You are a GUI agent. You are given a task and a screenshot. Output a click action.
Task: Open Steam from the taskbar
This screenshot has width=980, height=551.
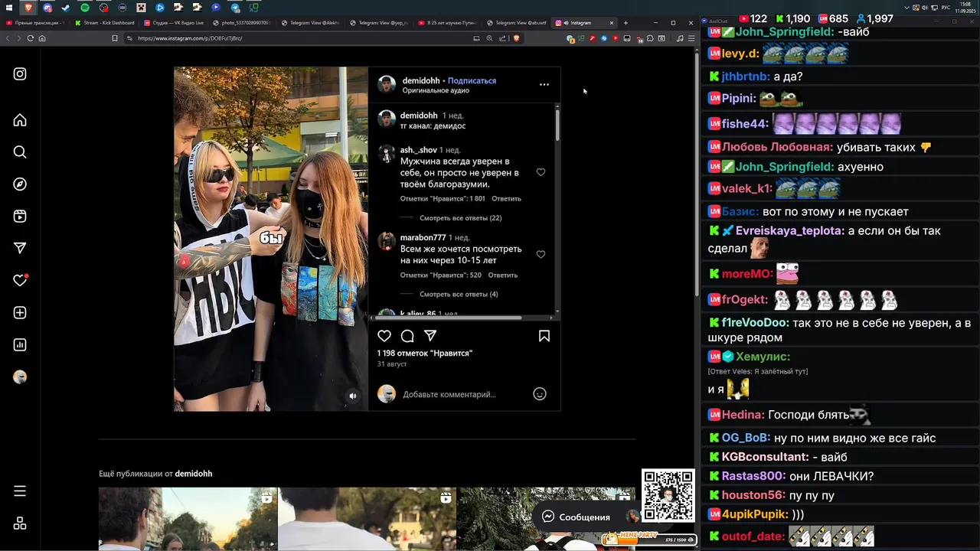pos(66,8)
